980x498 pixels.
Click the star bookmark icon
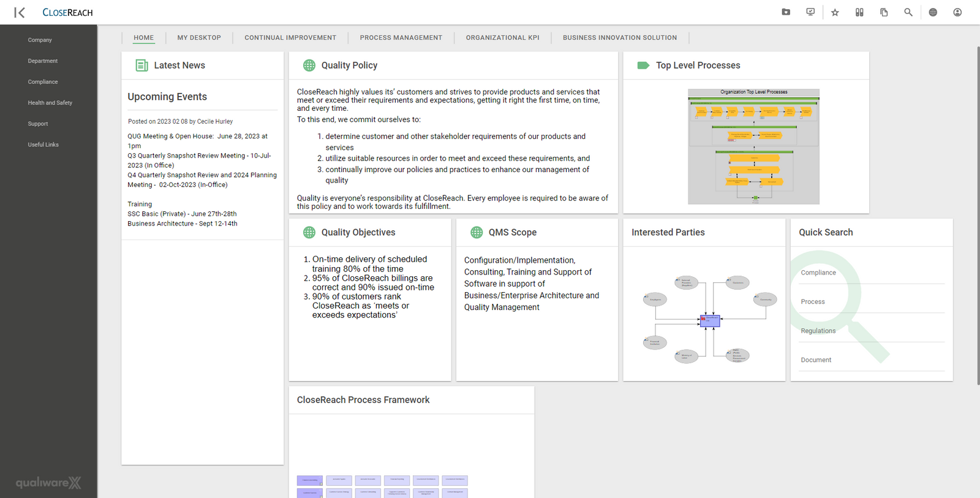[835, 12]
